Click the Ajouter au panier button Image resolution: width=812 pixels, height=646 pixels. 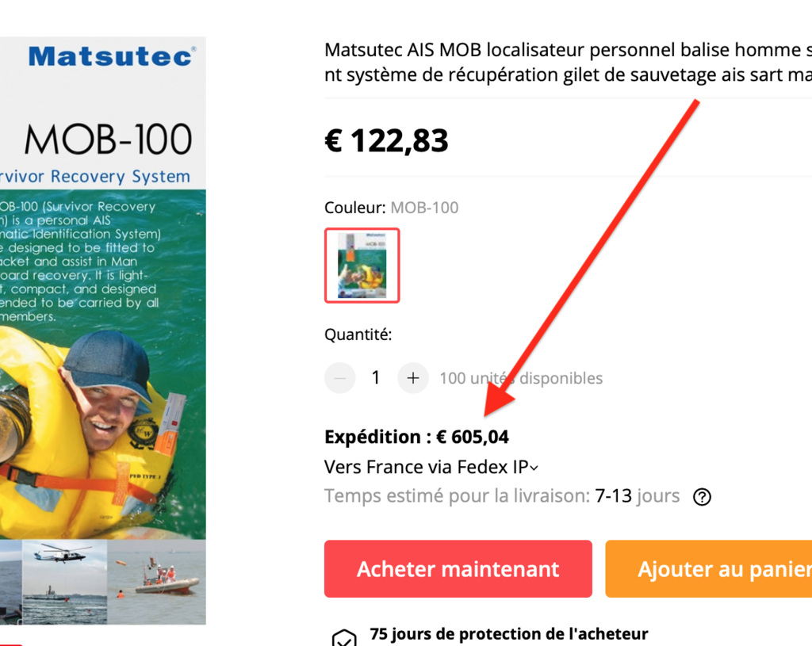coord(708,569)
